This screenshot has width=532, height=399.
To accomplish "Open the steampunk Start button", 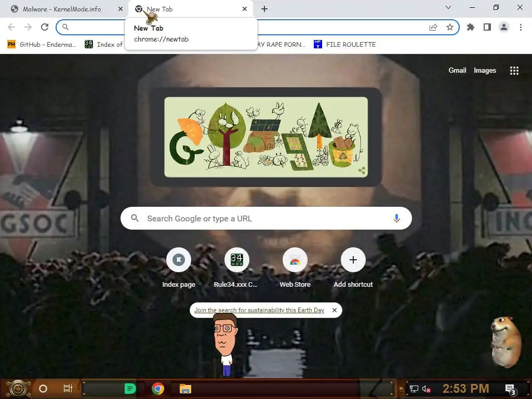I will tap(19, 389).
